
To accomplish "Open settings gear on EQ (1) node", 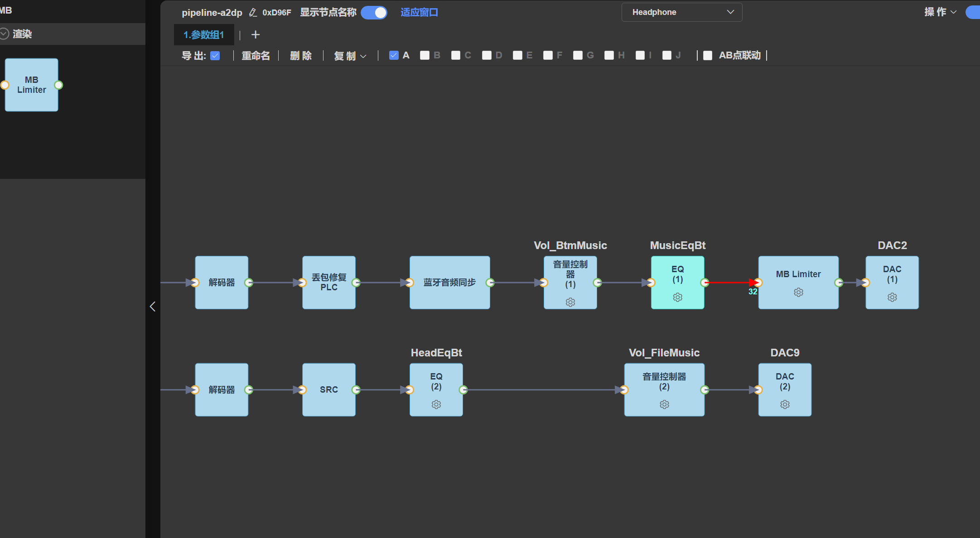I will (x=677, y=297).
